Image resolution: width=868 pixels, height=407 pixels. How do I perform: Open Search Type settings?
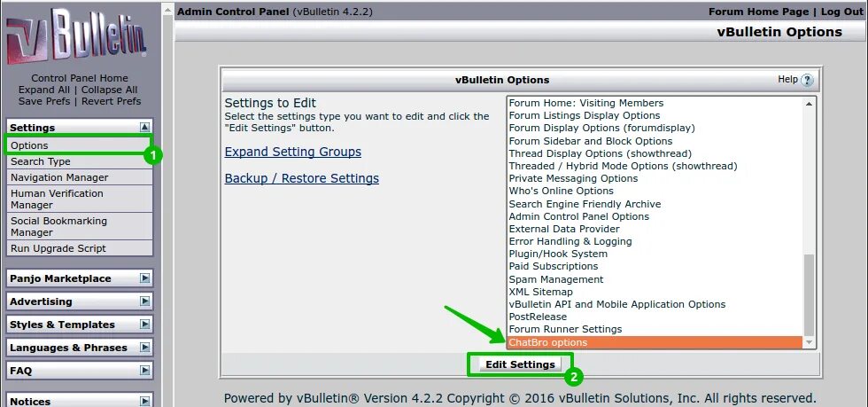point(79,161)
